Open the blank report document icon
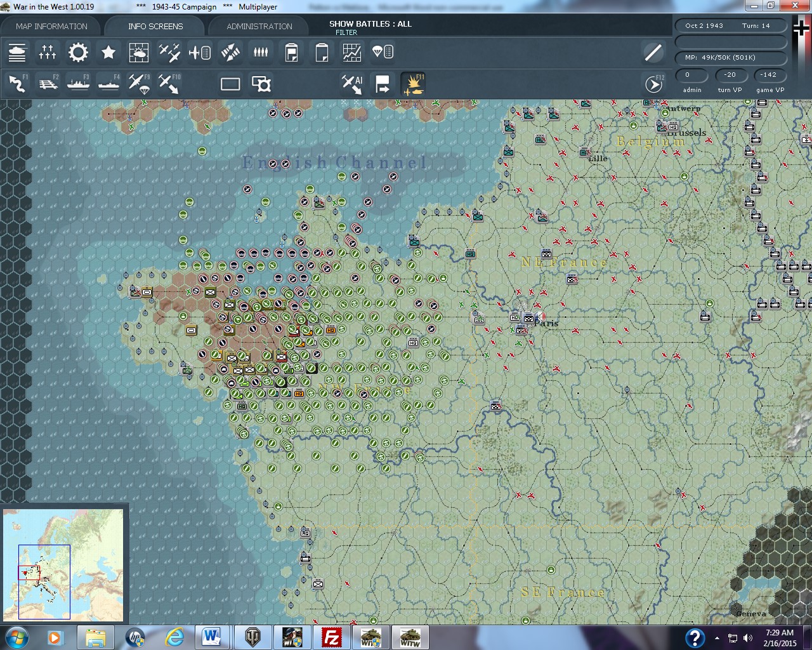The width and height of the screenshot is (812, 650). click(322, 52)
